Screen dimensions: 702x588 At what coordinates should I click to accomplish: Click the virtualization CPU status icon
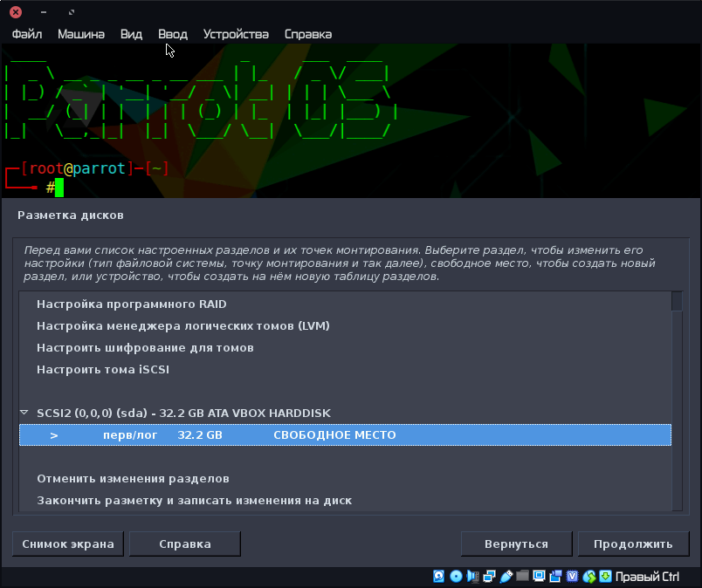[x=572, y=576]
